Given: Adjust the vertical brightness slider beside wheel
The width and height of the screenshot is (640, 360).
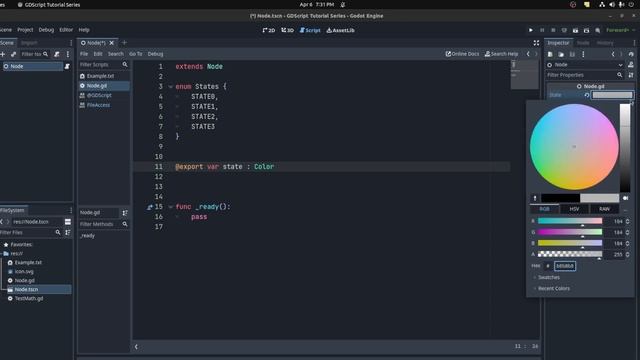Looking at the screenshot, I should pos(625,148).
